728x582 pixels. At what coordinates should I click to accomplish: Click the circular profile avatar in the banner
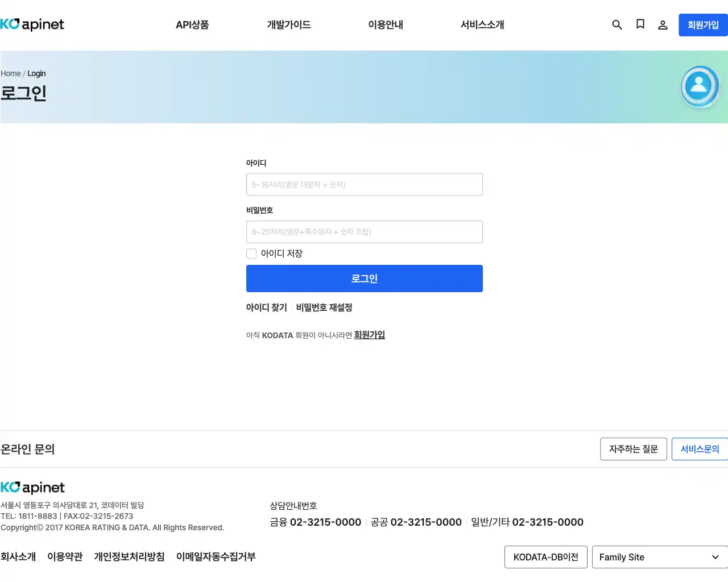click(700, 86)
